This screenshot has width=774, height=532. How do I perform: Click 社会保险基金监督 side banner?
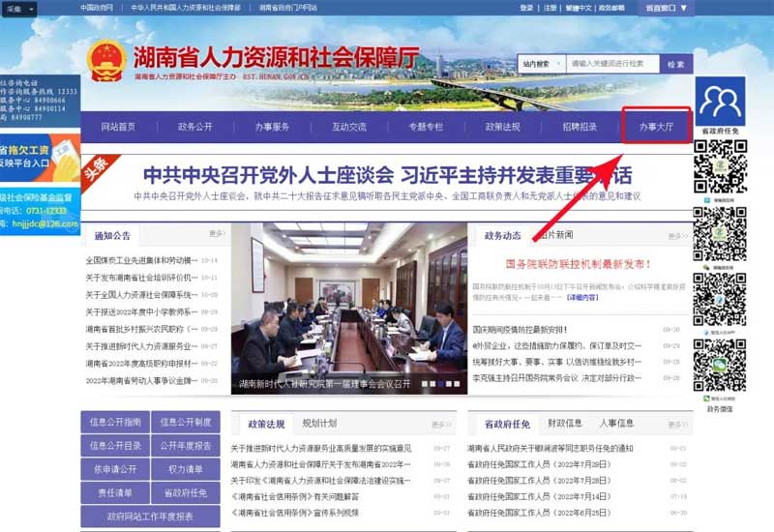tap(40, 212)
